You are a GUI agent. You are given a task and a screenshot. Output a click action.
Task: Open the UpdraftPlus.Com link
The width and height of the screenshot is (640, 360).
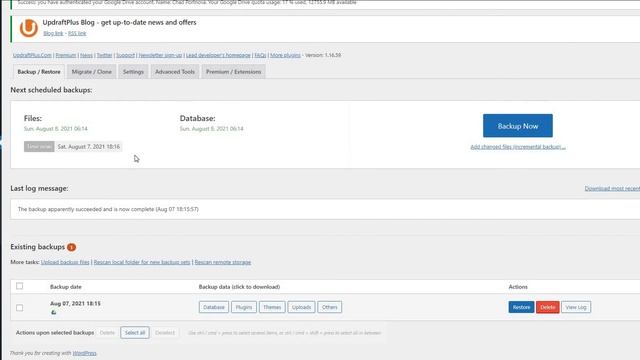(32, 55)
